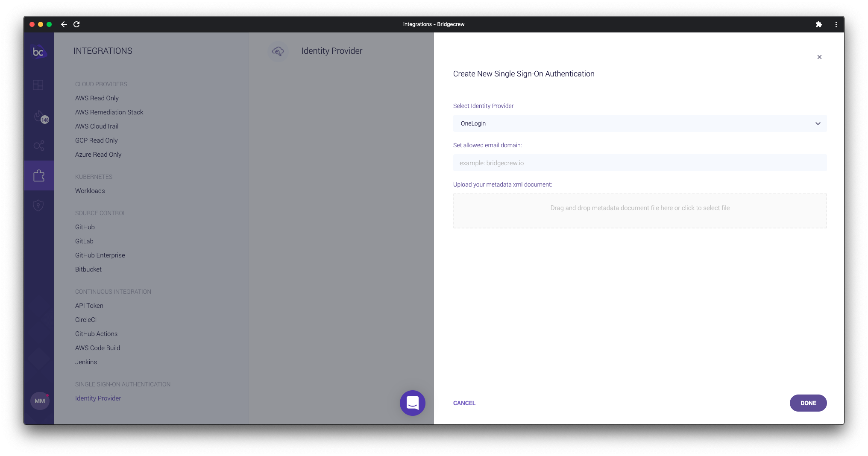Viewport: 868px width, 456px height.
Task: Click the CONTINUOUS INTEGRATION section label
Action: click(113, 292)
